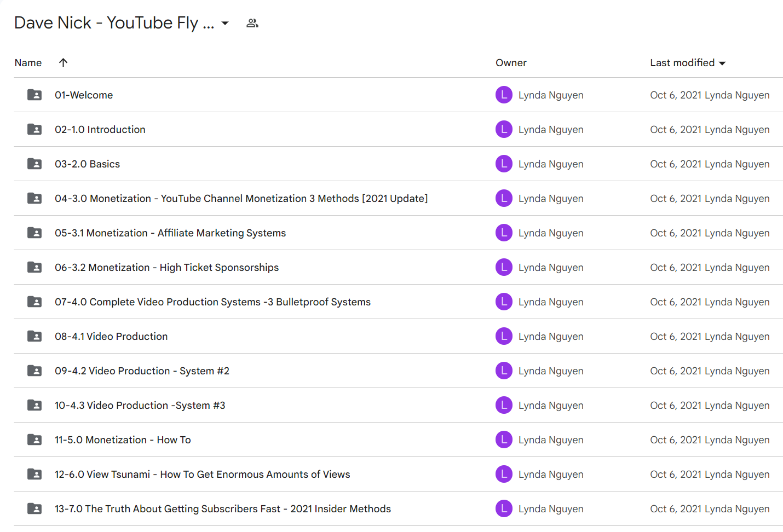783x532 pixels.
Task: Select the 10-4.3 System #3 folder icon
Action: coord(34,405)
